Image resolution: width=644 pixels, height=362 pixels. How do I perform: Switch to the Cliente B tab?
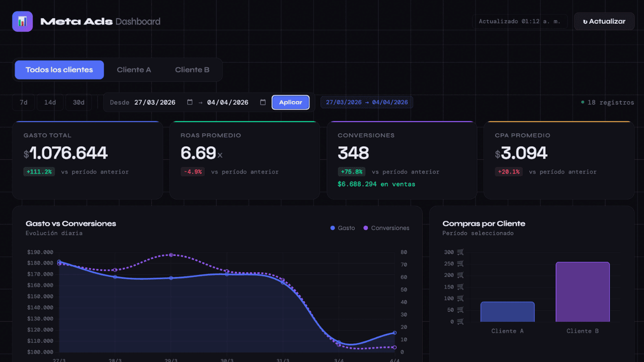tap(192, 70)
